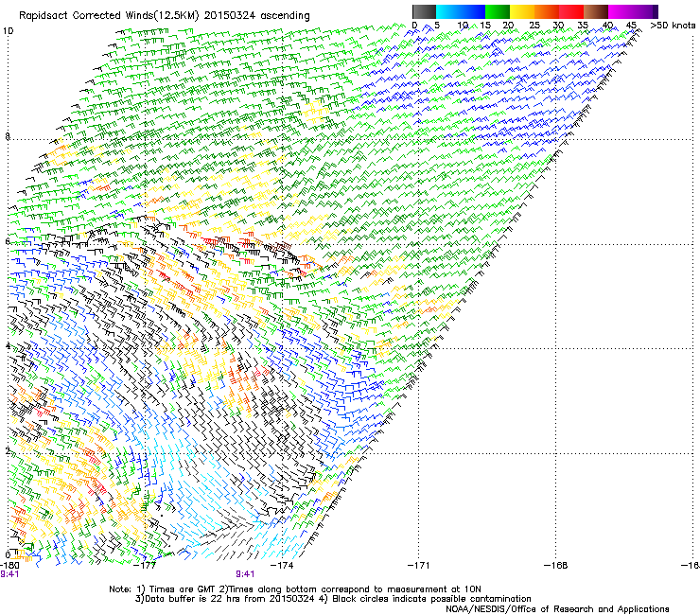700x615 pixels.
Task: Click the '>50 knots' legend label
Action: [x=673, y=26]
